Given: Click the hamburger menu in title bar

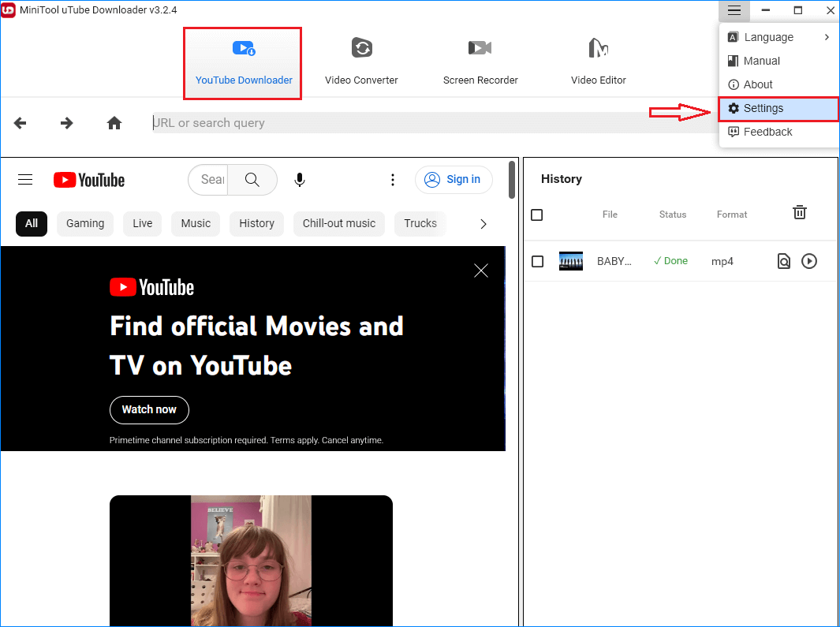Looking at the screenshot, I should [734, 10].
